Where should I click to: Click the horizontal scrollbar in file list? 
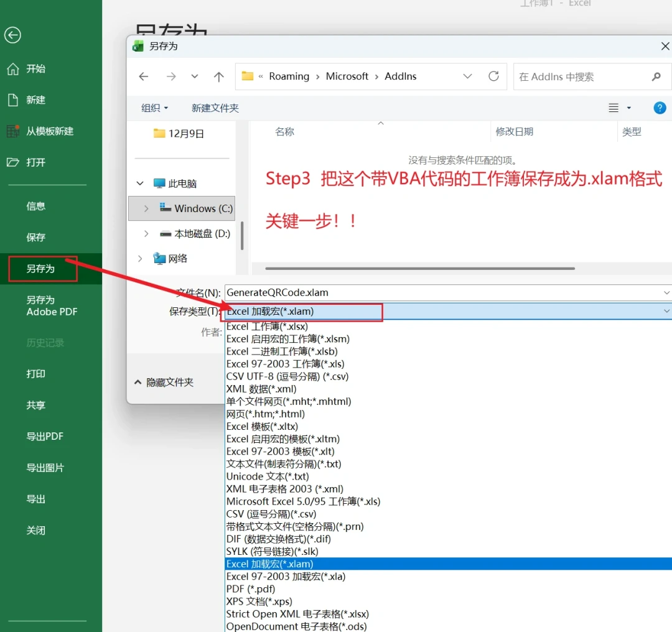click(420, 269)
